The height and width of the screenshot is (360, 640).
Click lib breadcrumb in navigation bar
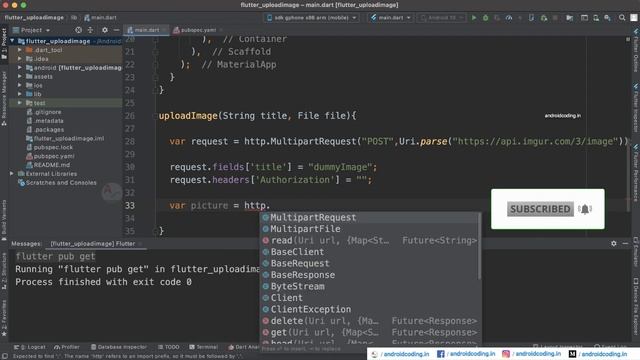(x=74, y=18)
